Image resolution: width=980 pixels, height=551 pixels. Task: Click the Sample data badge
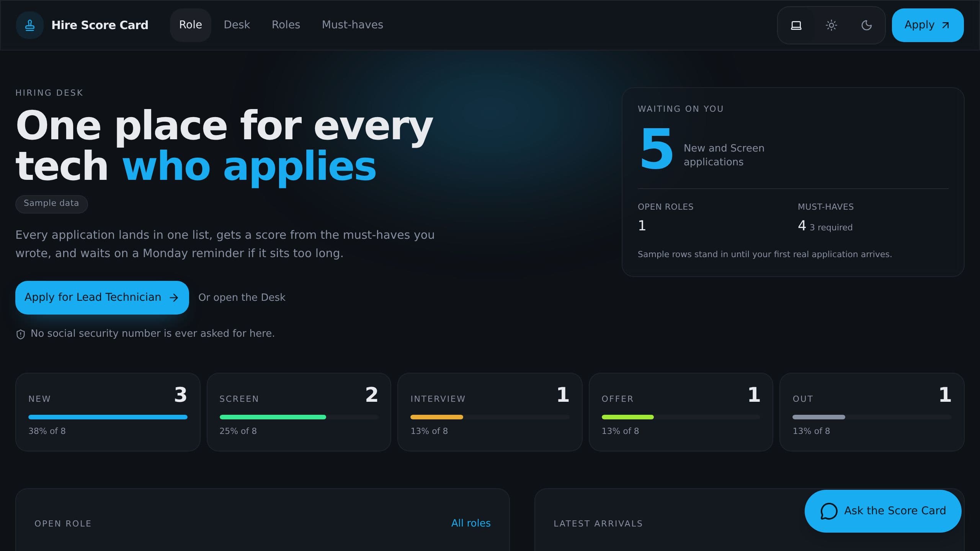(x=51, y=204)
